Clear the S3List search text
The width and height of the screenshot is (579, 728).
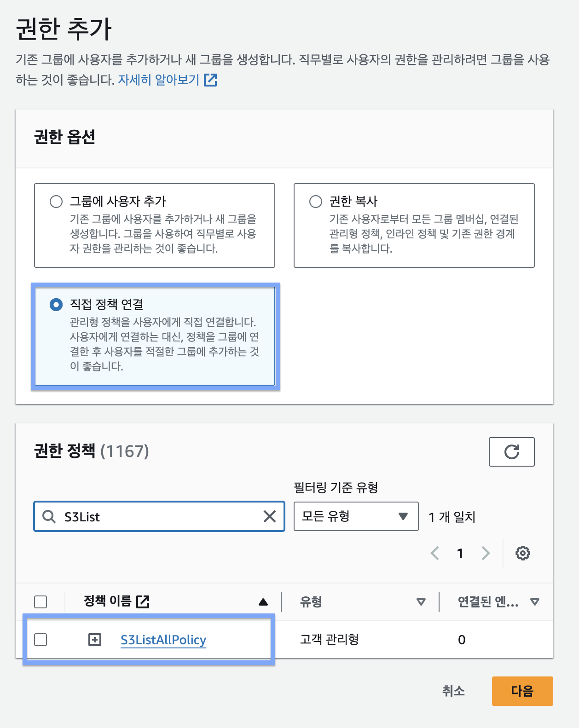270,516
